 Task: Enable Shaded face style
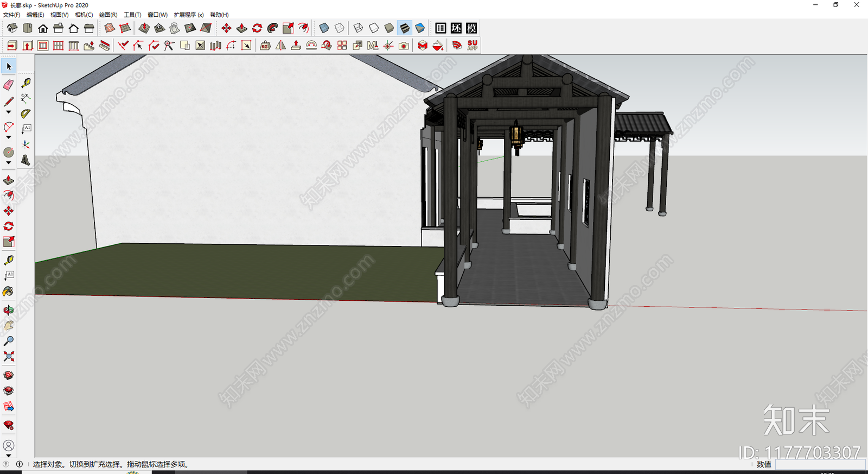389,28
